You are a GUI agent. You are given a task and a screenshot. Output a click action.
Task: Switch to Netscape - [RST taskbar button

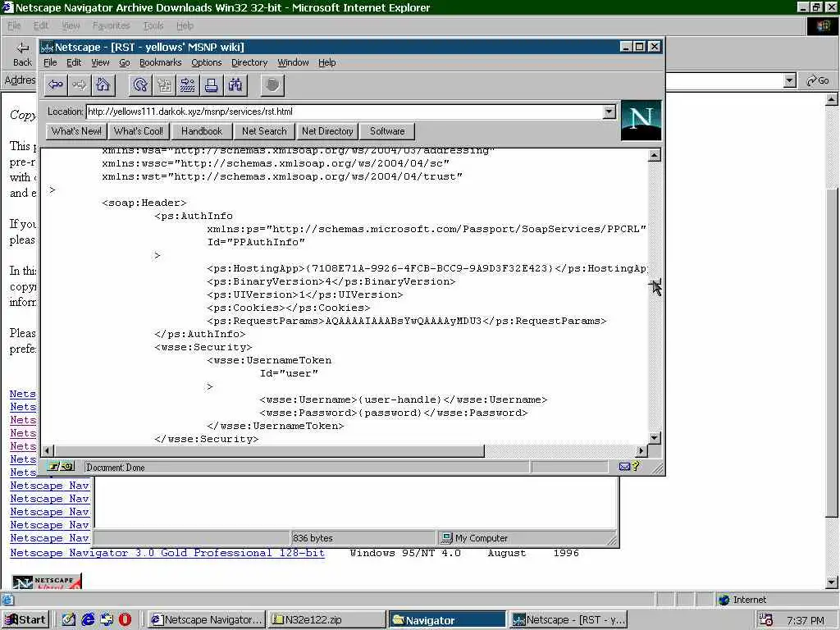click(x=568, y=620)
